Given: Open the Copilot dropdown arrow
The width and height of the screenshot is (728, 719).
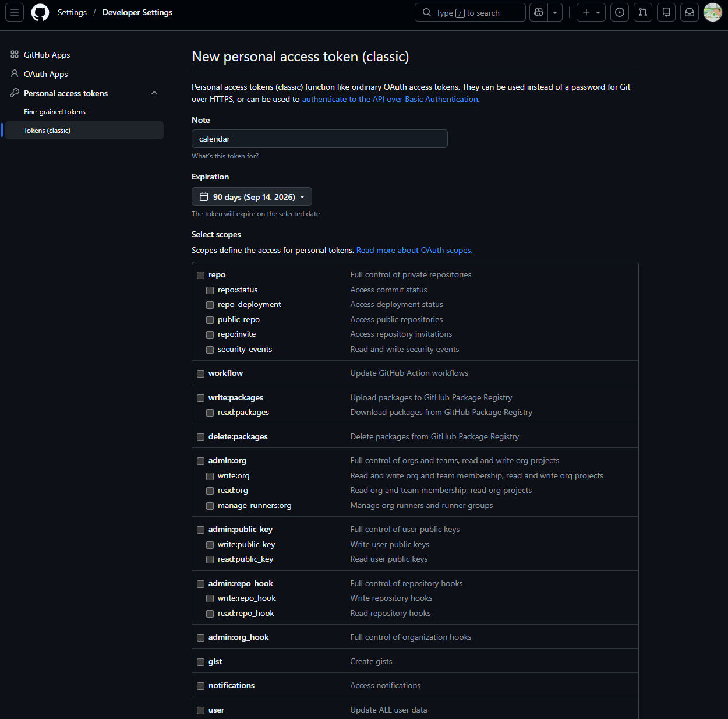Looking at the screenshot, I should pos(555,12).
